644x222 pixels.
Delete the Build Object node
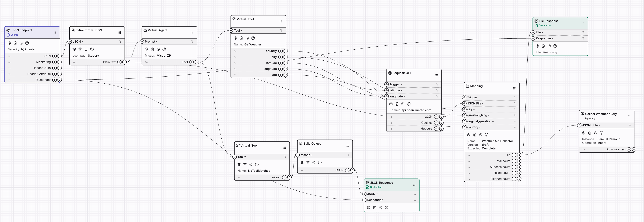point(308,163)
